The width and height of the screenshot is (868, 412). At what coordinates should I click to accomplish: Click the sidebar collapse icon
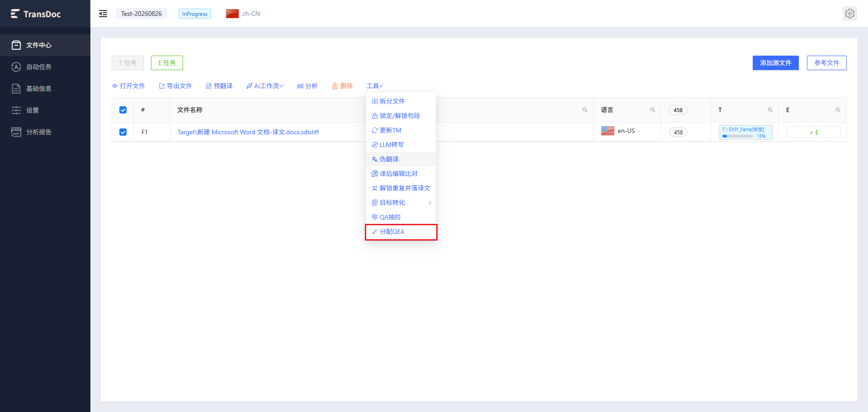[103, 14]
